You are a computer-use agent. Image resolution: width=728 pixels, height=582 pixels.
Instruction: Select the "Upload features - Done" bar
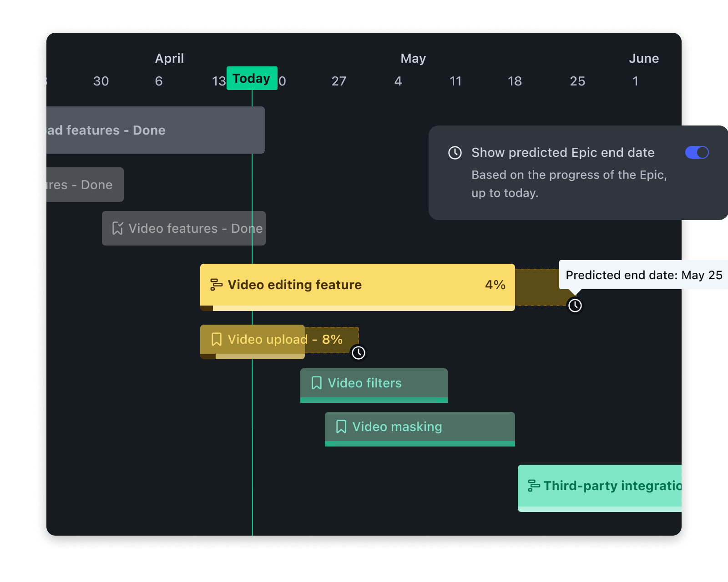[155, 130]
